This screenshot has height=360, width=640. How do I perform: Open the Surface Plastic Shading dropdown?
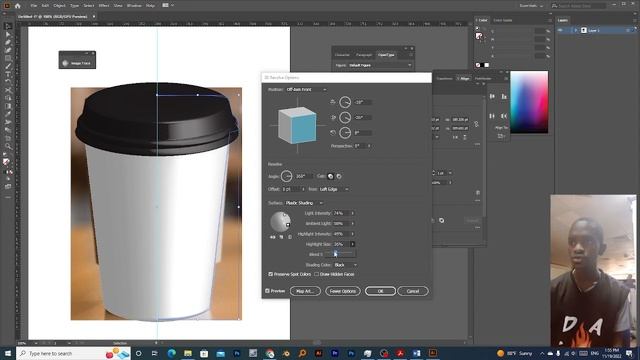click(304, 203)
